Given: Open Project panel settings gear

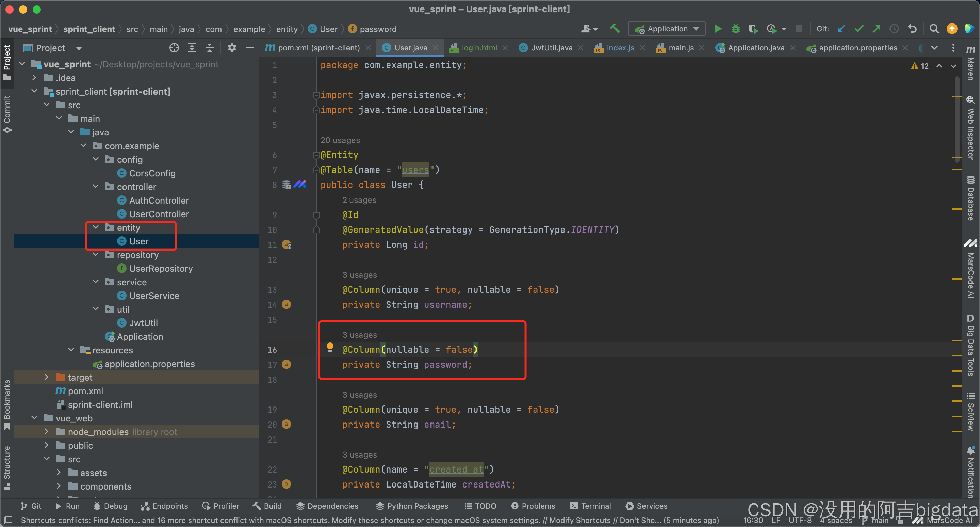Looking at the screenshot, I should click(232, 48).
